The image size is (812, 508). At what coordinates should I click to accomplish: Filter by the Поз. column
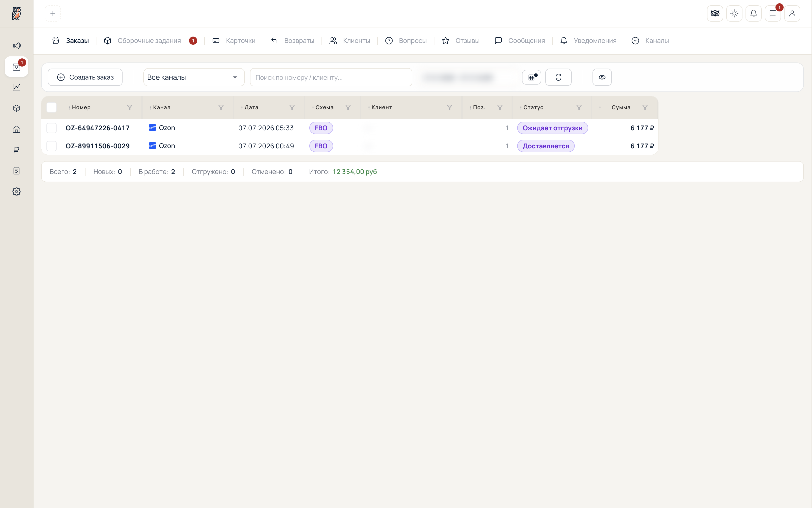point(500,107)
